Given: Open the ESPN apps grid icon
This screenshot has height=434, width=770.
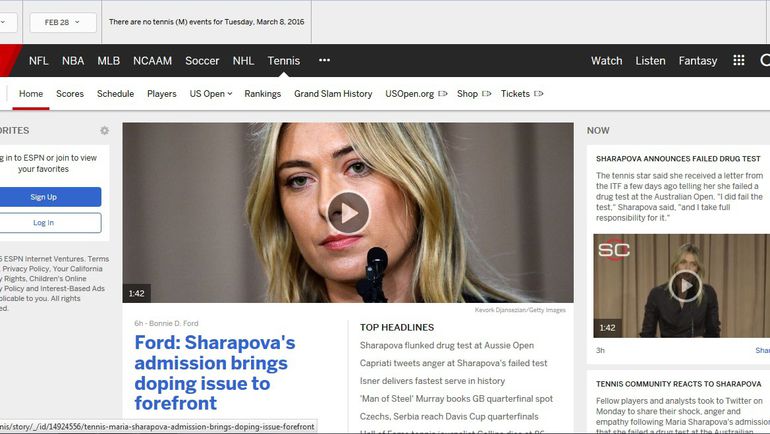Looking at the screenshot, I should (738, 61).
